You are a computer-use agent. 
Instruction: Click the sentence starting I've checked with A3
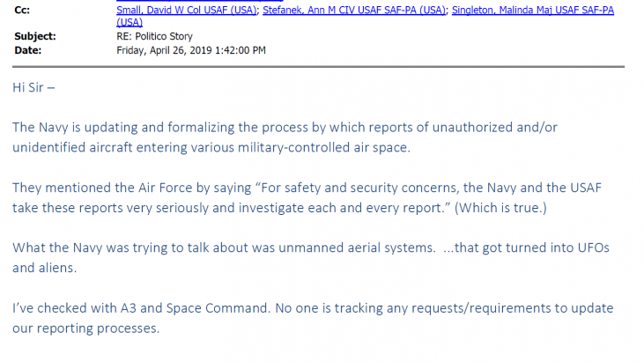point(313,318)
